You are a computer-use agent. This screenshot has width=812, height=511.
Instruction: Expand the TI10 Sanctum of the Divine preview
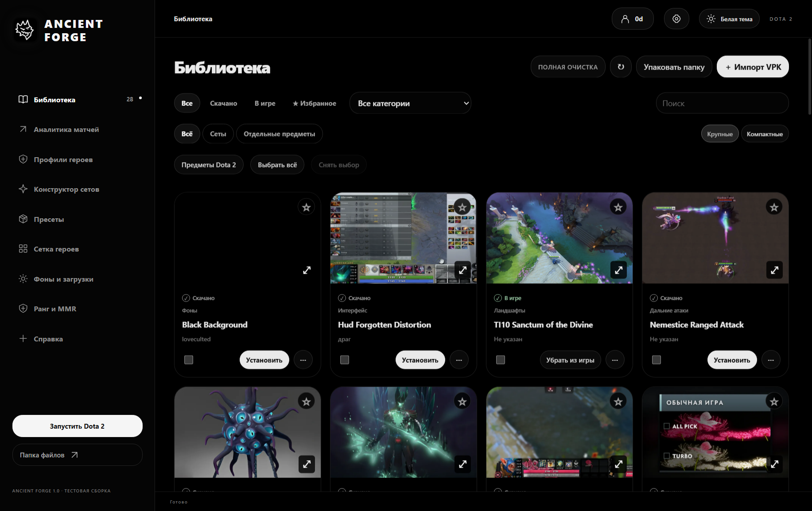click(x=618, y=270)
